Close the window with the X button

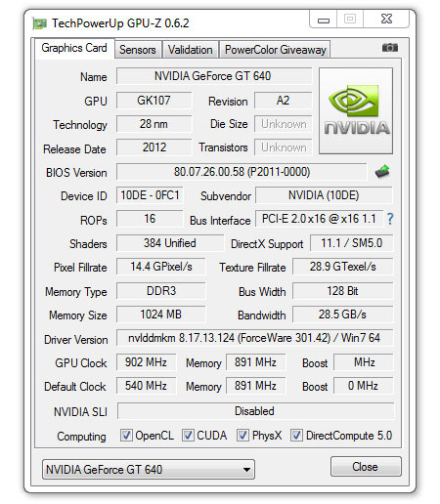[386, 19]
